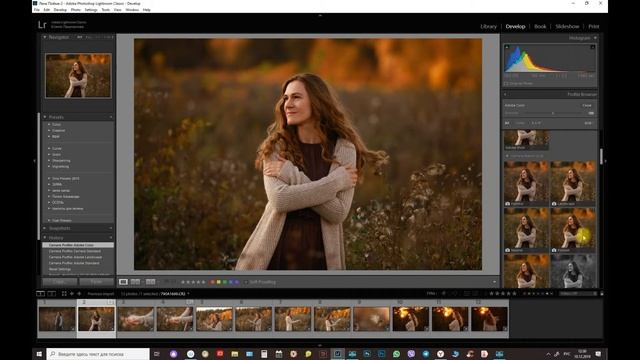The image size is (640, 360).
Task: Adjust the profile Amount slider
Action: pos(553,113)
